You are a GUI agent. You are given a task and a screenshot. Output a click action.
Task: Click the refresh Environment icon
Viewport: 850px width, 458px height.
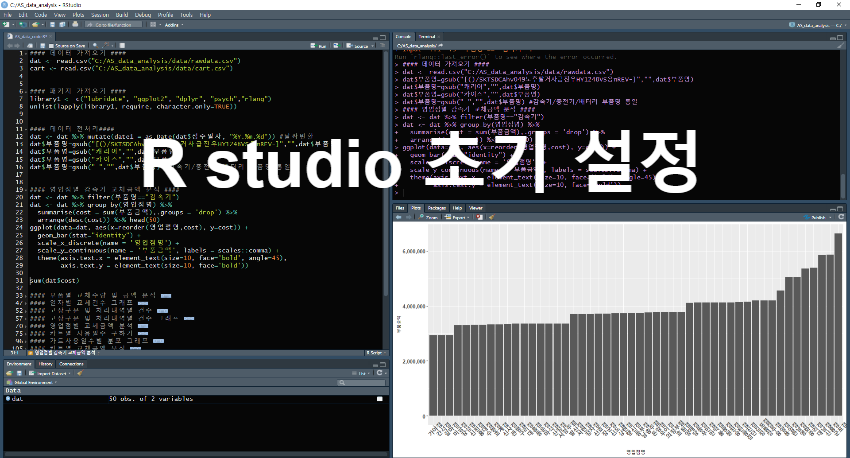pos(380,373)
